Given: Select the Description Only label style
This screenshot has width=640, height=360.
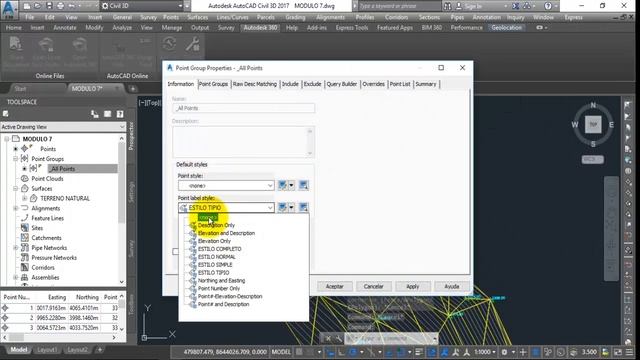Looking at the screenshot, I should pos(216,225).
